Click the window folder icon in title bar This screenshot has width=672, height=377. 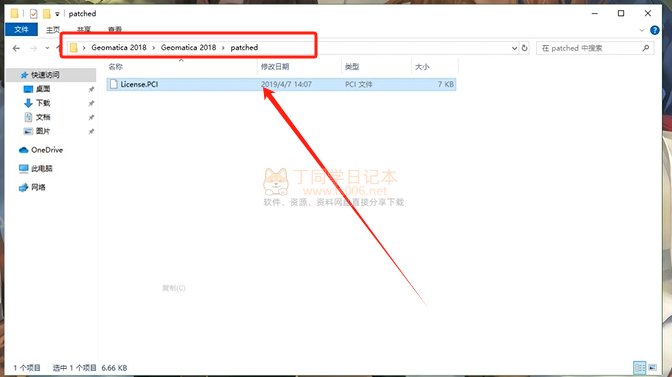[x=15, y=13]
